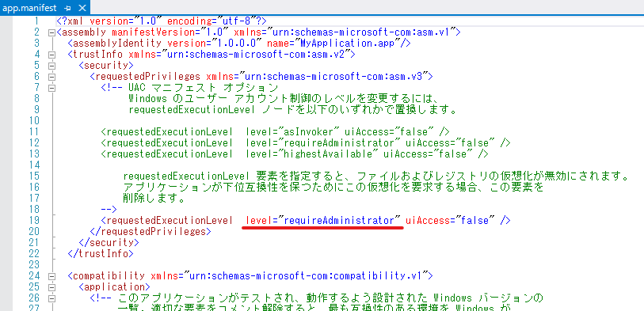Screen dimensions: 644x311
Task: Click uiAccess="false" on line 19
Action: tap(450, 220)
